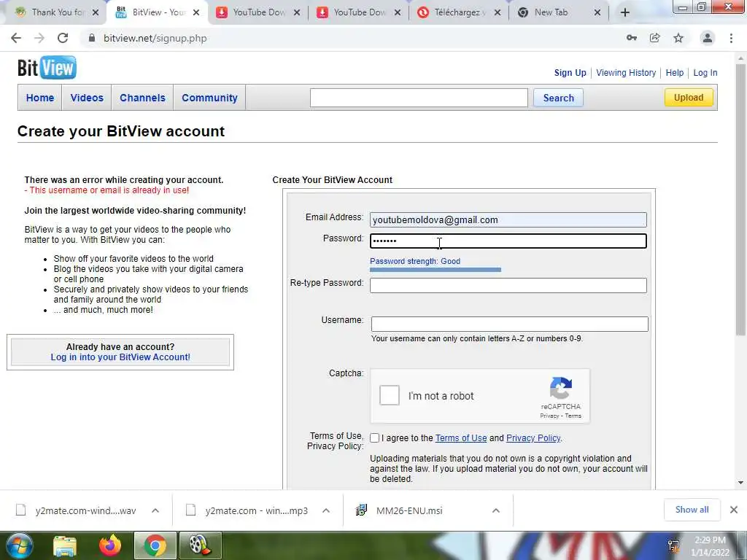The width and height of the screenshot is (747, 560).
Task: Click the BitView search input field
Action: tap(419, 98)
